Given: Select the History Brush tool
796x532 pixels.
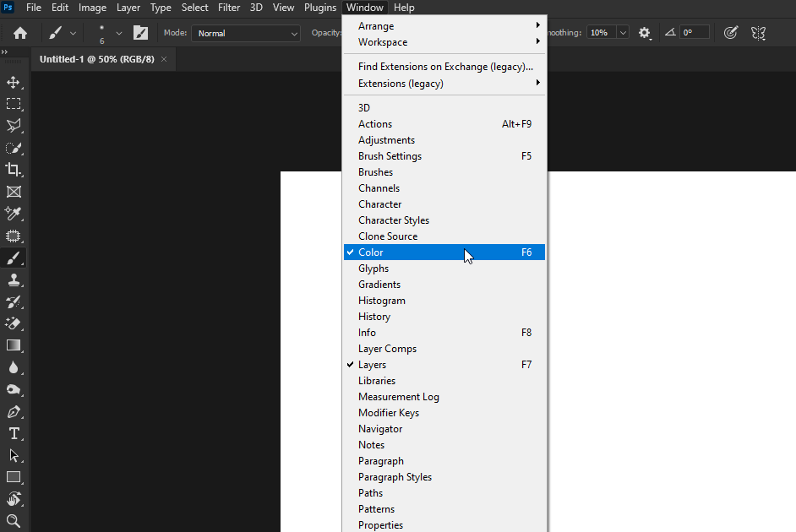Looking at the screenshot, I should click(14, 302).
